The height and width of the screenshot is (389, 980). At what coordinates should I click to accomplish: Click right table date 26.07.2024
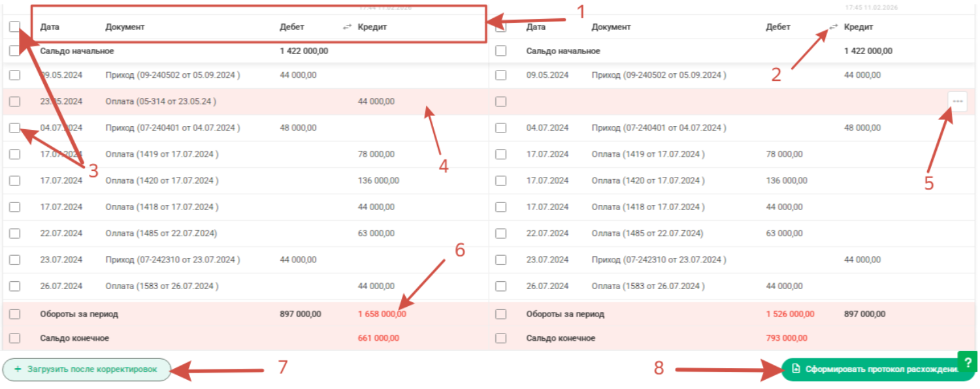tap(547, 286)
